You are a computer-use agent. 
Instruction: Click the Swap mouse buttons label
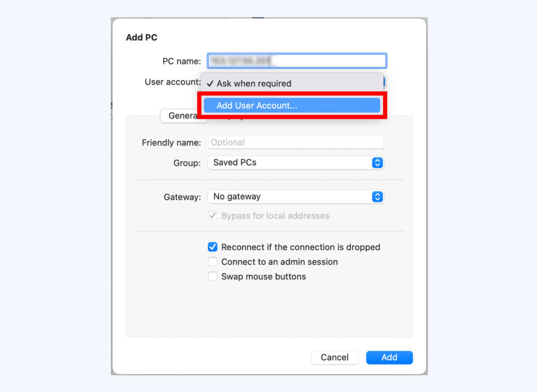tap(263, 277)
